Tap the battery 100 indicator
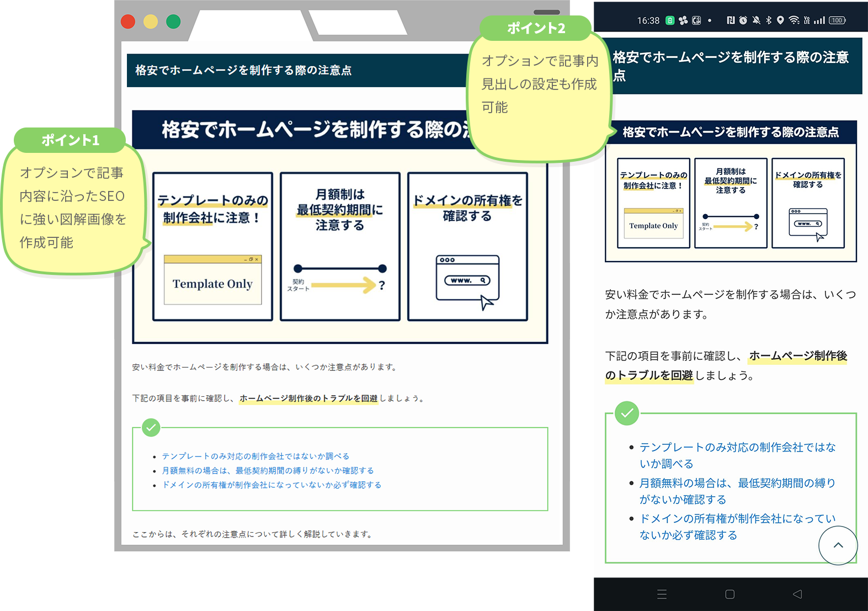Viewport: 868px width, 611px height. click(x=837, y=20)
